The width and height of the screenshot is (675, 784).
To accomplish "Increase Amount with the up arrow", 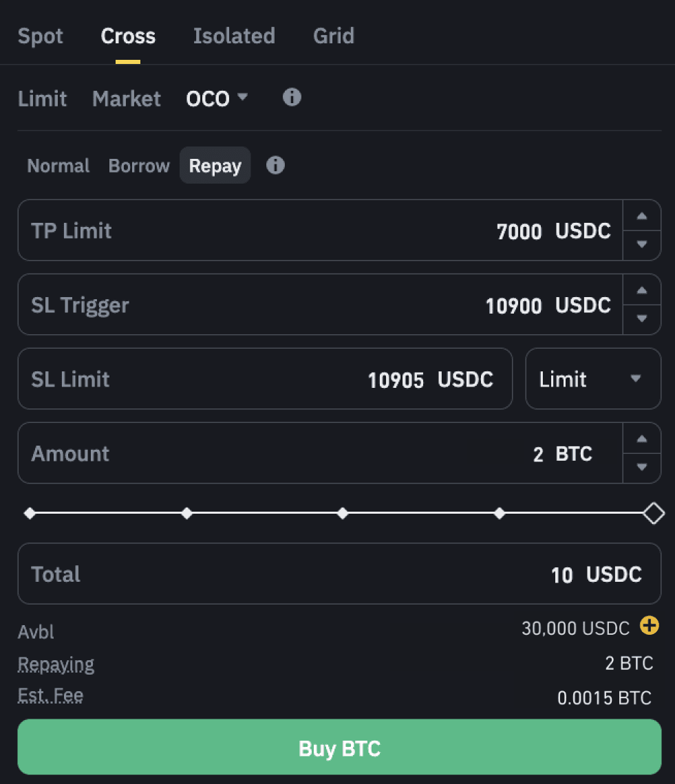I will pyautogui.click(x=642, y=439).
